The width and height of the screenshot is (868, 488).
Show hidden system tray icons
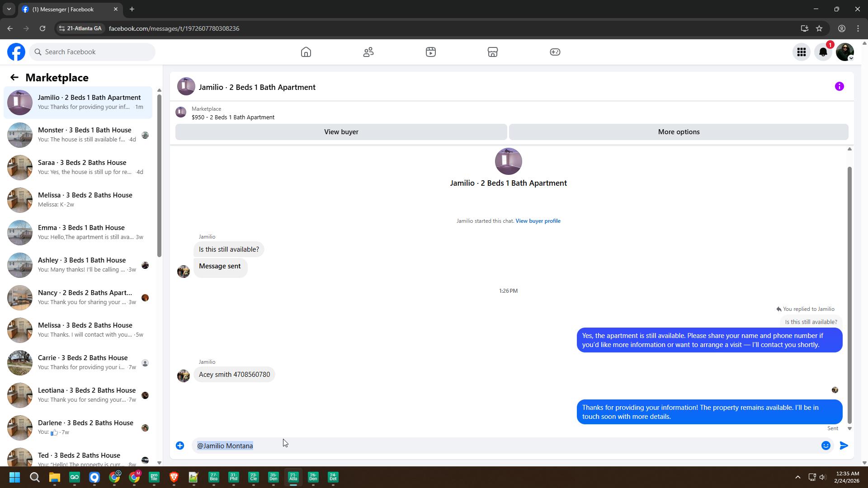(798, 477)
